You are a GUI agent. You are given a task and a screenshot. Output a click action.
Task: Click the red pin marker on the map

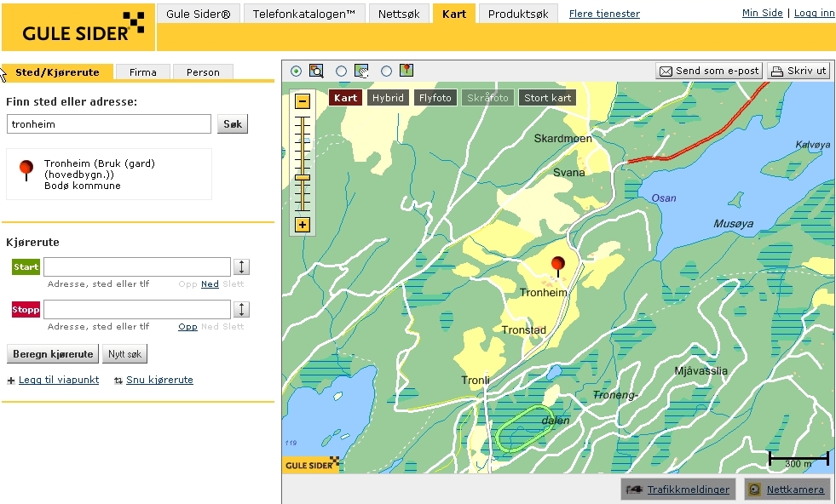558,265
